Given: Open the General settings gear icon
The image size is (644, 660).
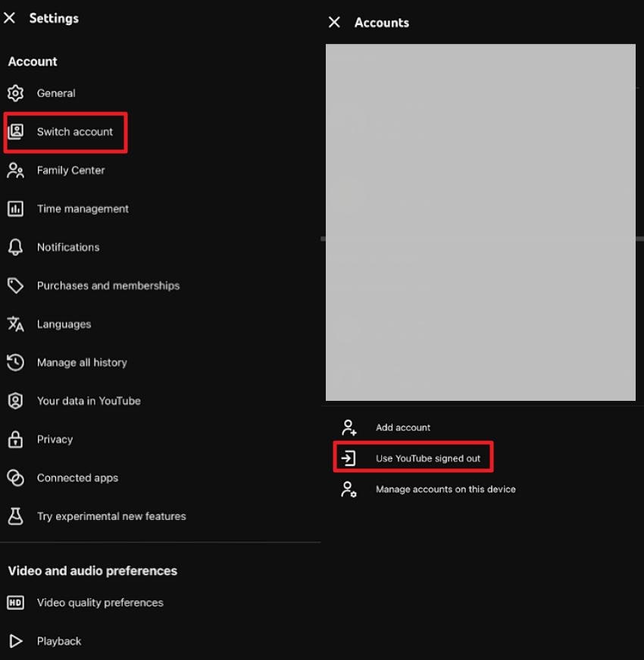Looking at the screenshot, I should 16,92.
